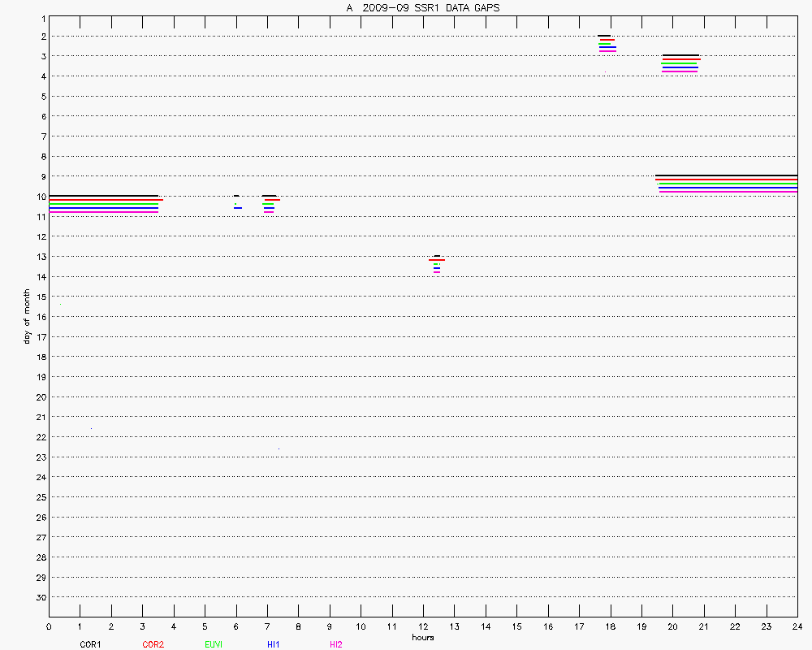Click the hour 12 tick label on the x-axis
Image resolution: width=812 pixels, height=650 pixels.
(x=422, y=626)
